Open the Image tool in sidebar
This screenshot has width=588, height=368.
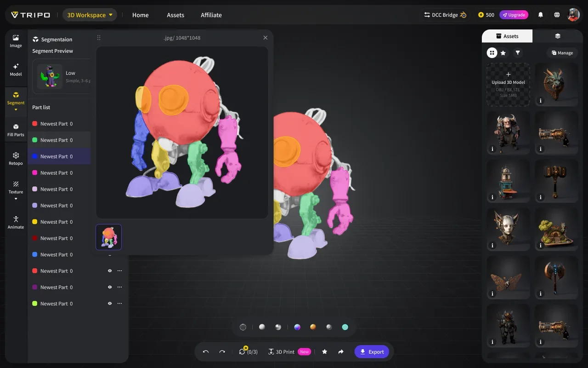(x=16, y=41)
